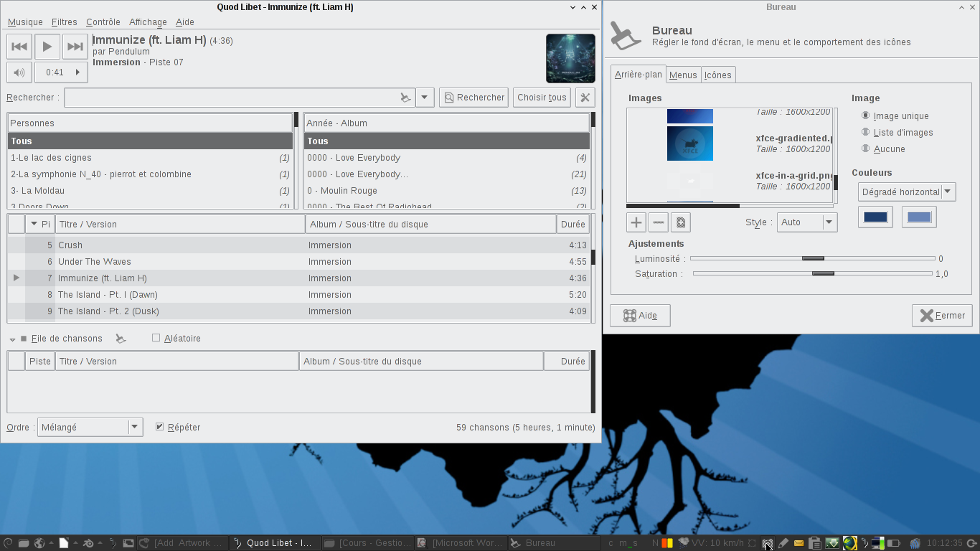980x551 pixels.
Task: Select the xfce-gradiented wallpaper thumbnail
Action: click(x=690, y=143)
